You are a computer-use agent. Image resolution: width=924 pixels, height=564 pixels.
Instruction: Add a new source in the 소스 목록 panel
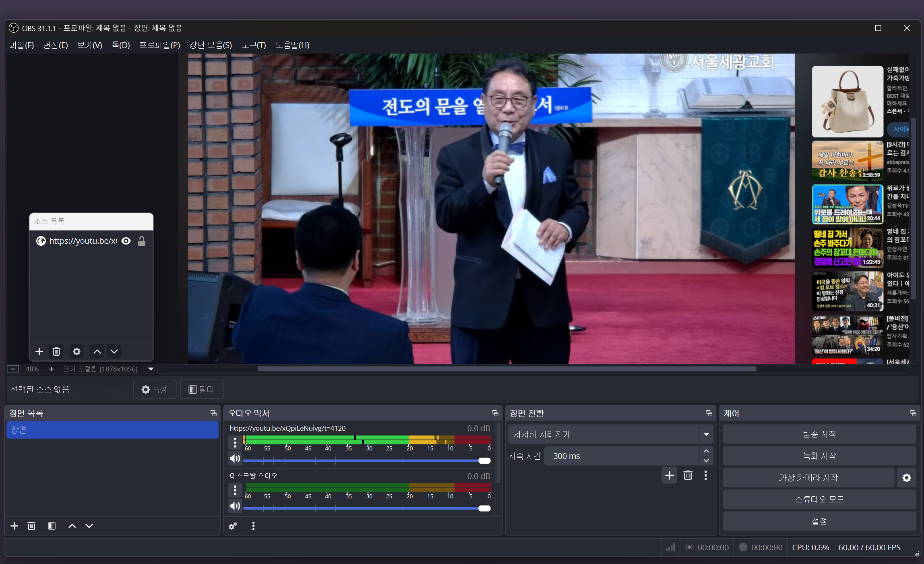click(39, 352)
